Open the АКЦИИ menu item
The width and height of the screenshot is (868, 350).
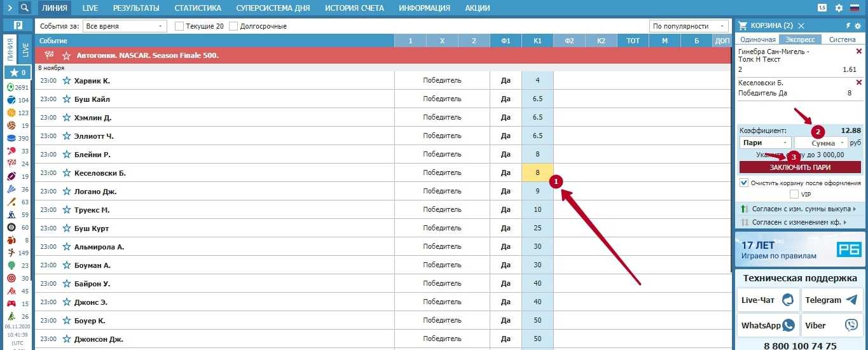pos(478,8)
